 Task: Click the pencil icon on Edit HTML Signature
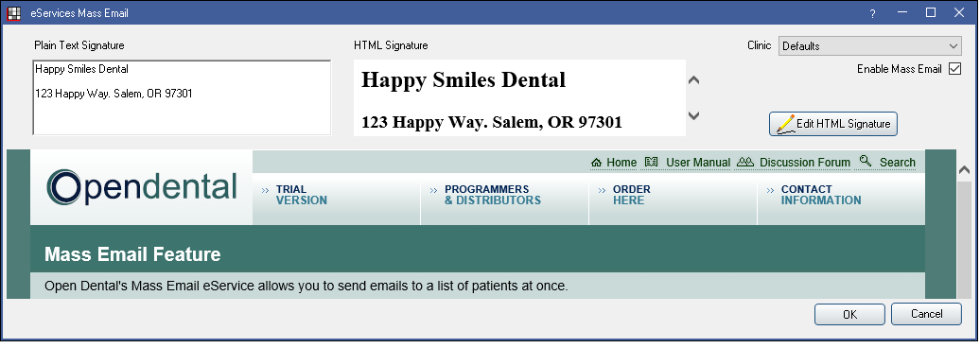pos(785,124)
